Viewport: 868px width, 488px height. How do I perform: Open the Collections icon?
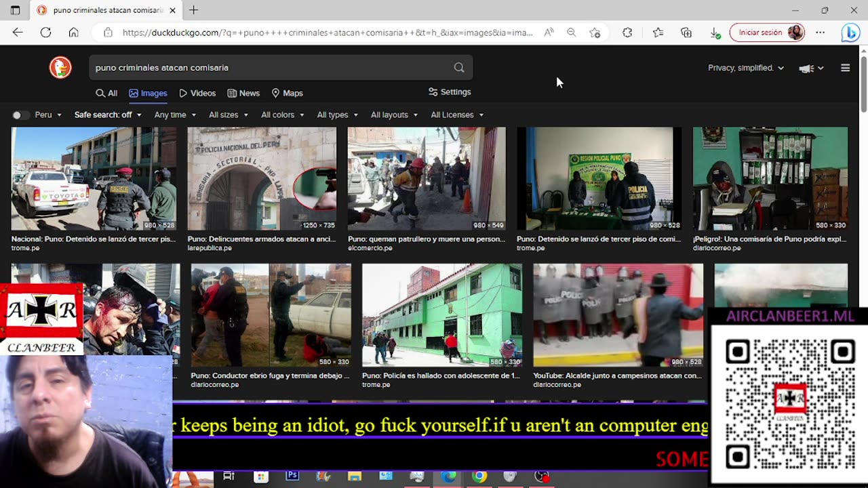tap(686, 33)
